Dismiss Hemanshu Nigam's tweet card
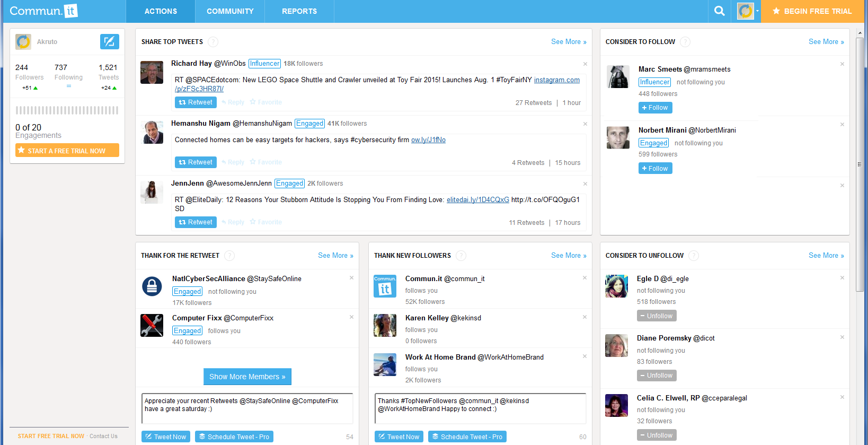This screenshot has height=445, width=868. pos(585,124)
